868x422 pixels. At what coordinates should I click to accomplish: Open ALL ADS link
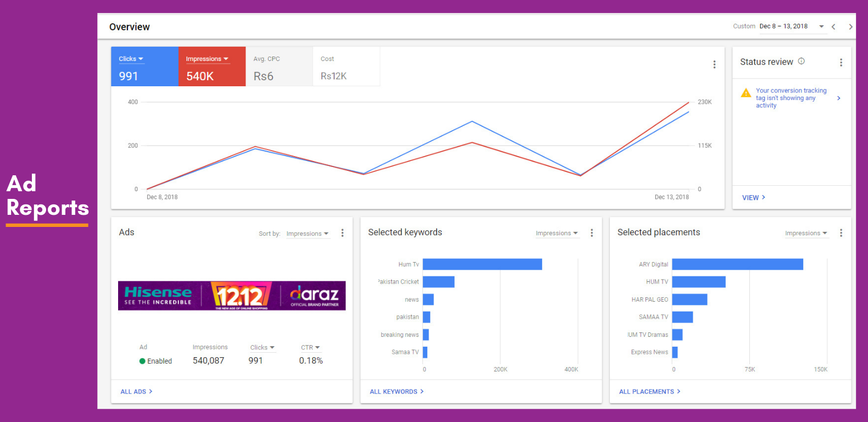(136, 392)
